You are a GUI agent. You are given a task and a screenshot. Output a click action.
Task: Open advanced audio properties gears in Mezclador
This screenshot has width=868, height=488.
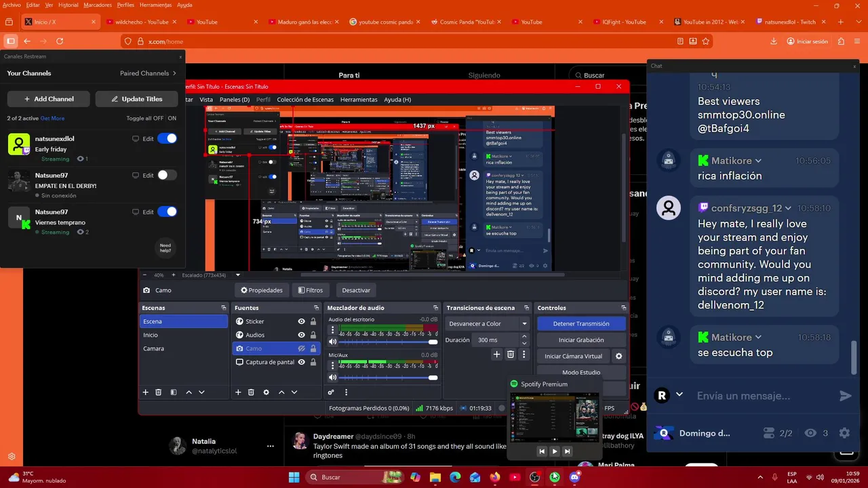tap(331, 392)
